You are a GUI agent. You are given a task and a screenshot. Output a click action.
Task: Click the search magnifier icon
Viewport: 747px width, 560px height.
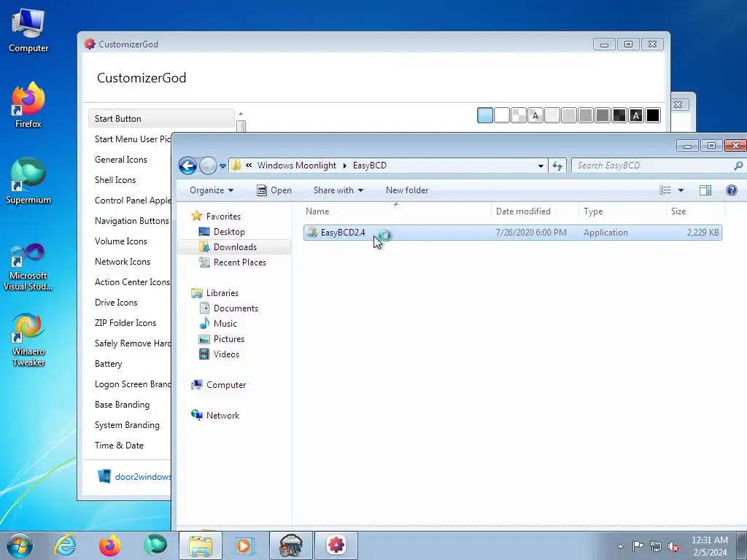pos(738,166)
